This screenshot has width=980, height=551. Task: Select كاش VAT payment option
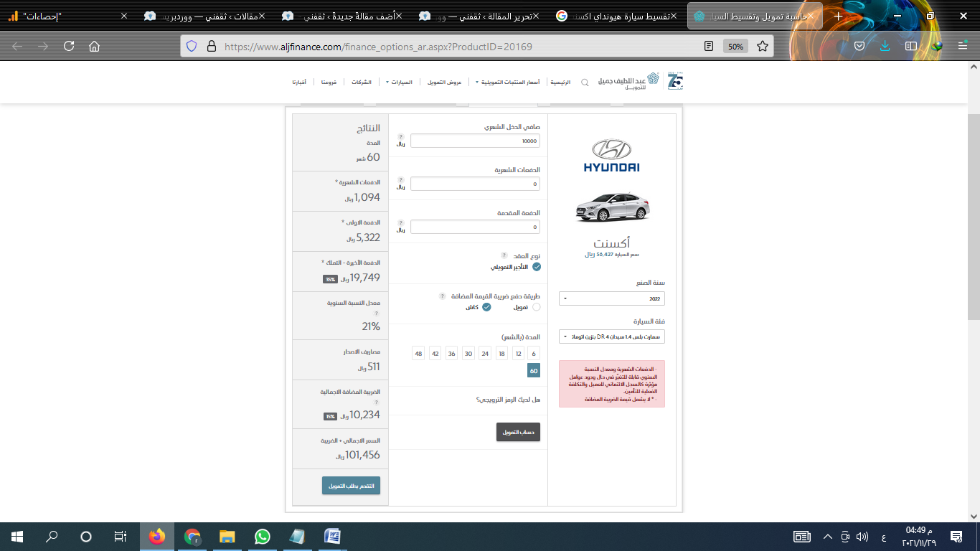pos(486,307)
